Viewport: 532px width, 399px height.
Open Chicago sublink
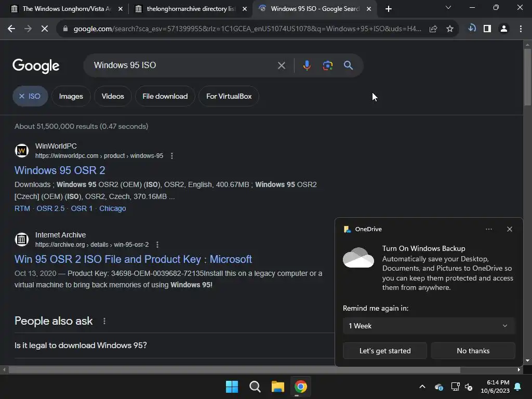(112, 208)
